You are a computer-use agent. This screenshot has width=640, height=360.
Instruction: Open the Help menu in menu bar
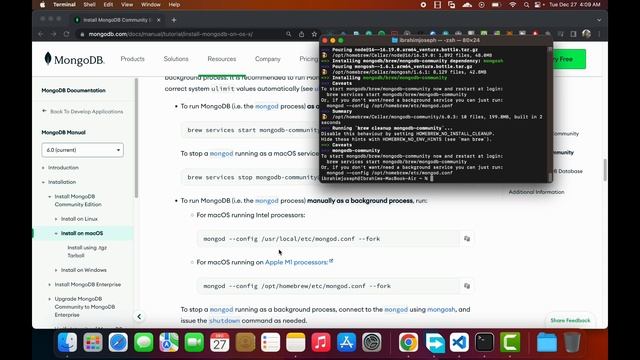174,5
